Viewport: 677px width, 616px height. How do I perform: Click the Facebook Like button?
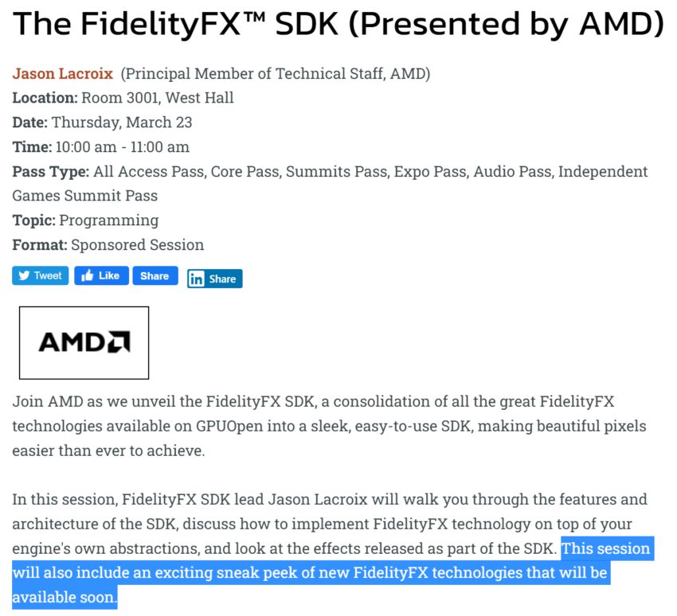pyautogui.click(x=102, y=275)
